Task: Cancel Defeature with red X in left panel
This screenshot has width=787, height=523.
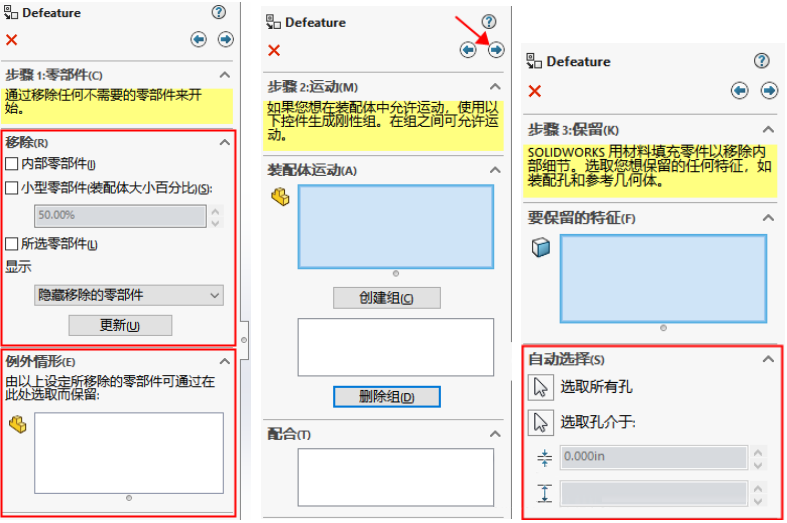Action: click(12, 40)
